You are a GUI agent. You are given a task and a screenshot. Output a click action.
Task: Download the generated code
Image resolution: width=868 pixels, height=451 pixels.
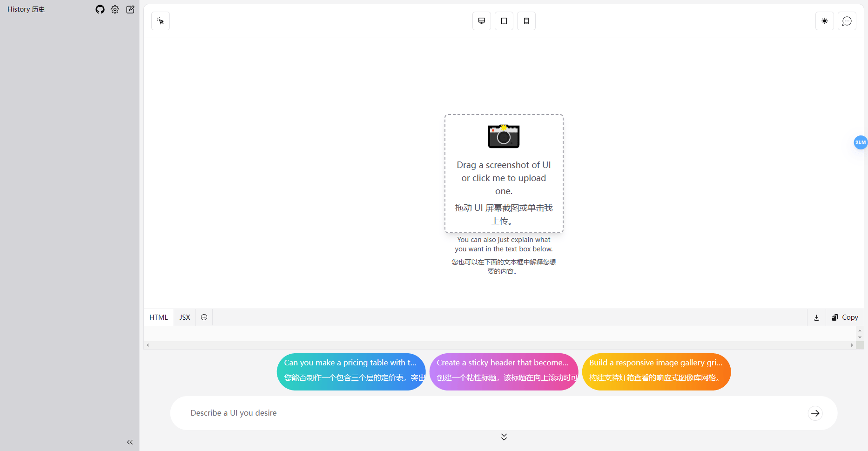click(x=816, y=317)
